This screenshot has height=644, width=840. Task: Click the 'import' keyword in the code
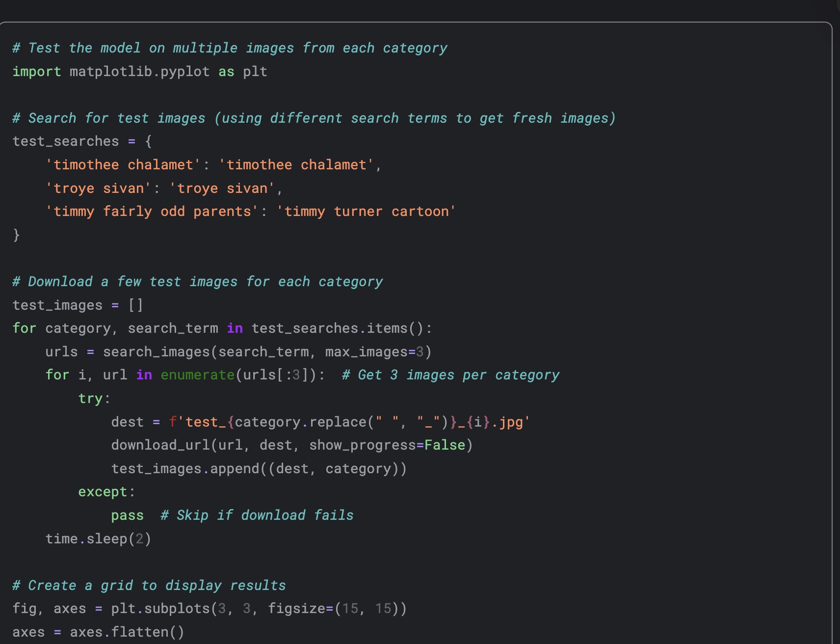pos(37,72)
